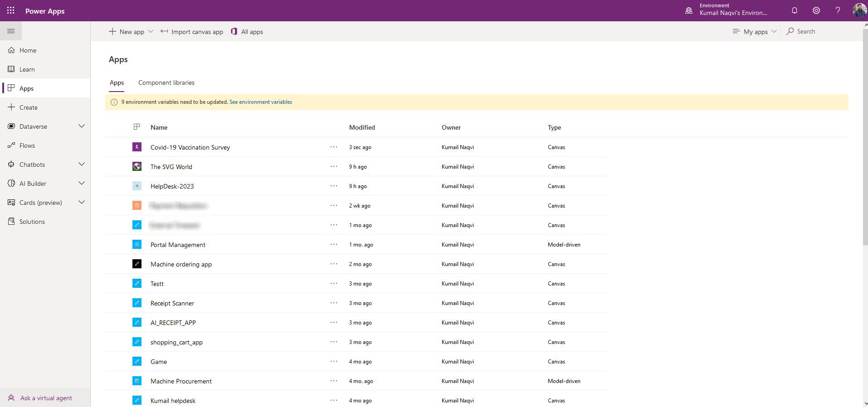Click Import canvas app button
Viewport: 868px width, 407px height.
(x=192, y=32)
